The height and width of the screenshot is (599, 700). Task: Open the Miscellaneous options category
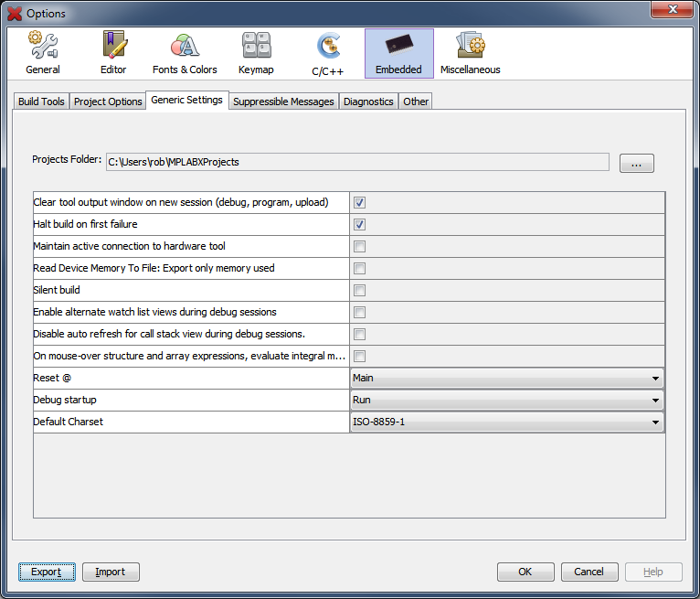click(x=470, y=54)
